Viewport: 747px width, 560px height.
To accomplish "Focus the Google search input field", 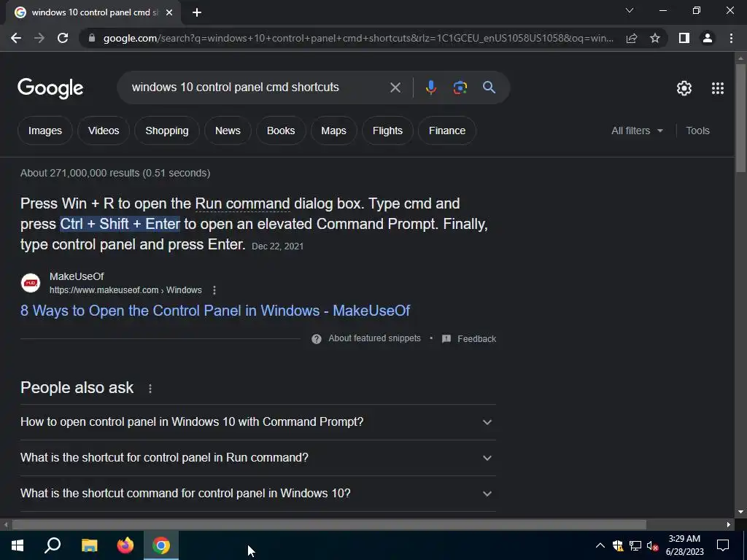I will click(258, 87).
